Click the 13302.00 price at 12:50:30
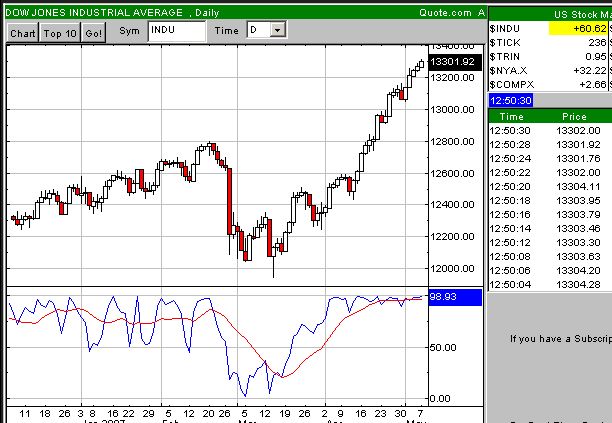612x423 pixels. [x=578, y=131]
